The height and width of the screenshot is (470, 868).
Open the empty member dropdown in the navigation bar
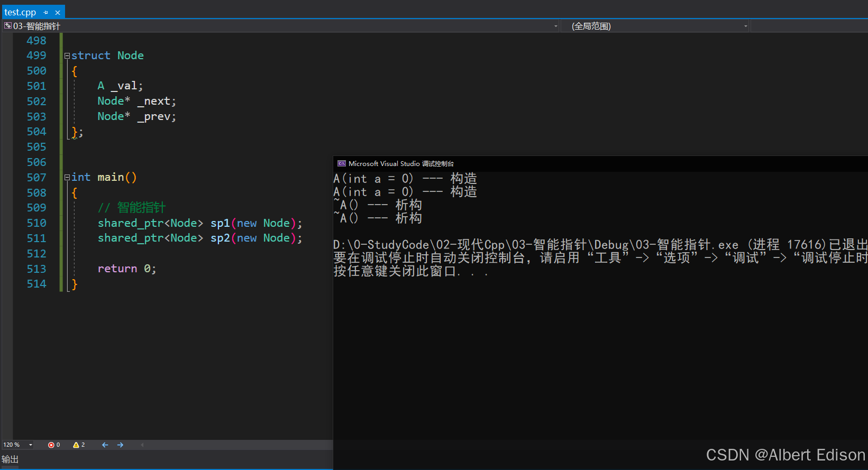click(x=809, y=26)
